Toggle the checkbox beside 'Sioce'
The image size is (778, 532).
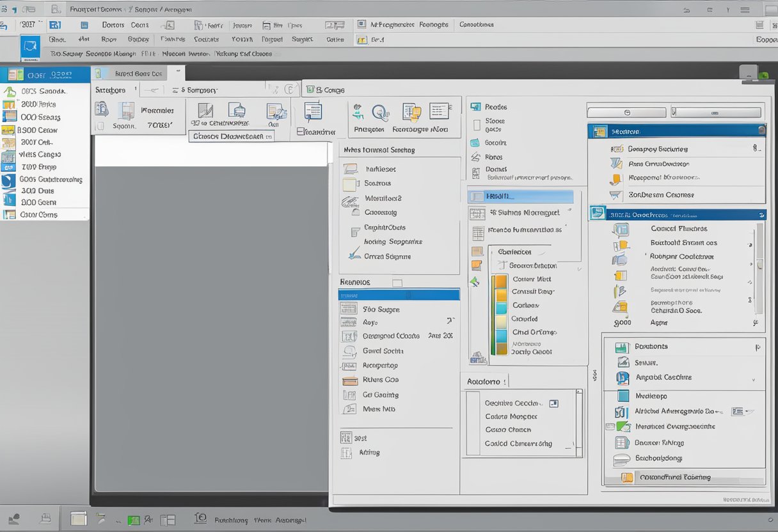(x=476, y=125)
